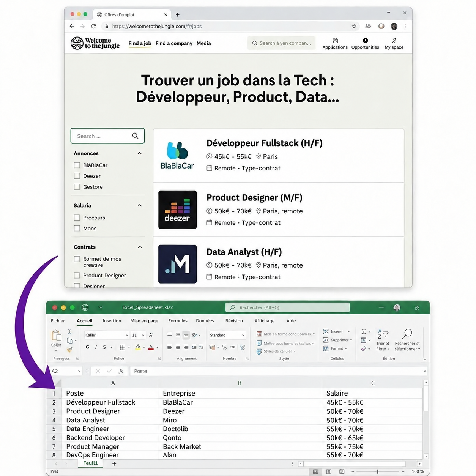Screen dimensions: 476x476
Task: Check the Deezer filter checkbox
Action: pyautogui.click(x=77, y=176)
